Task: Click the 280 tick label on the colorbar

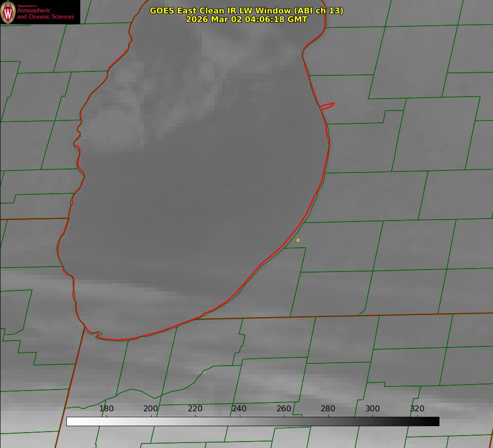Action: pos(328,409)
